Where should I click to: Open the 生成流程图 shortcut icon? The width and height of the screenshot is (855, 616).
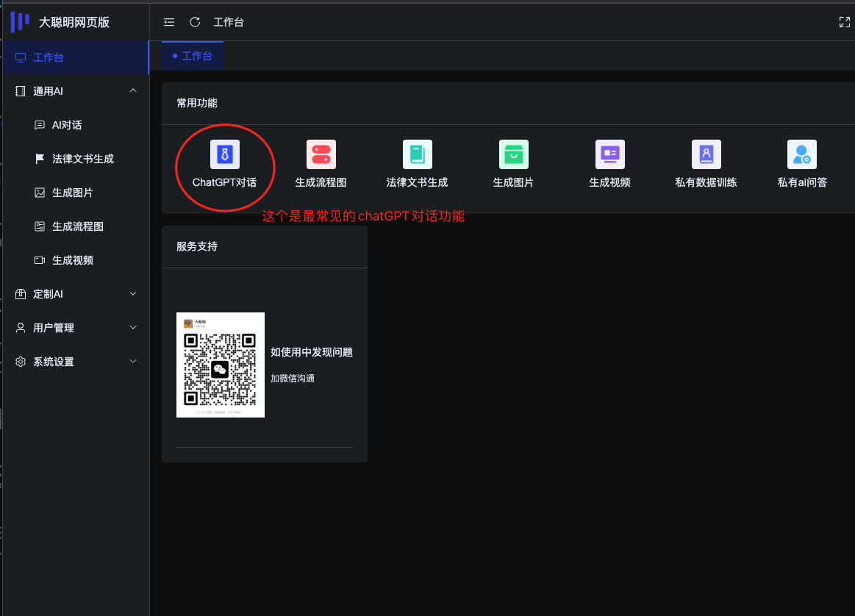point(321,154)
